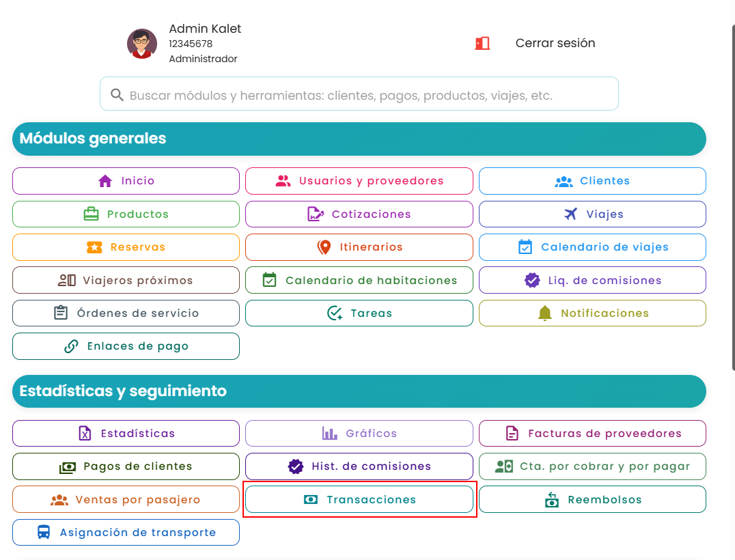This screenshot has height=560, width=735.
Task: Open Cta. por cobrar y por pagar
Action: (x=592, y=466)
